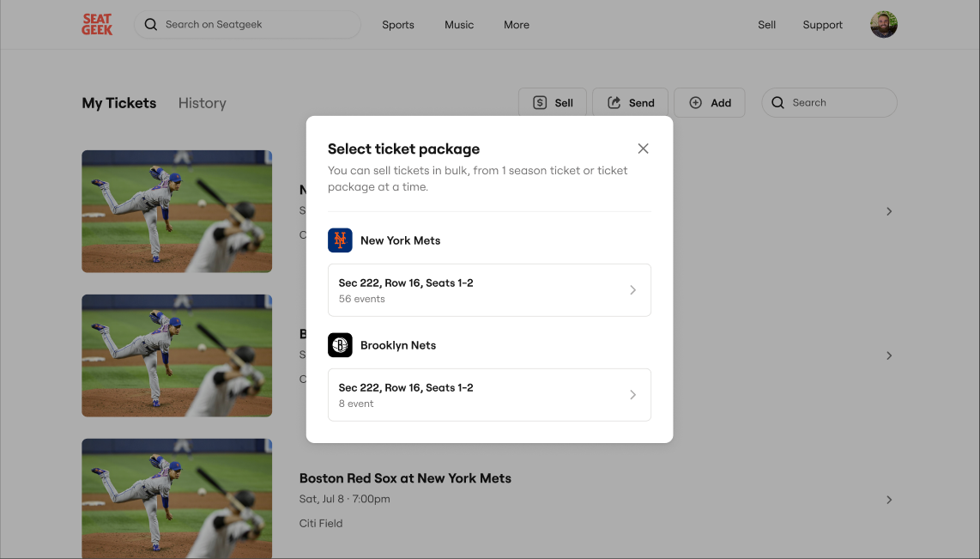The image size is (980, 559).
Task: Click the SeatGeek logo
Action: coord(97,24)
